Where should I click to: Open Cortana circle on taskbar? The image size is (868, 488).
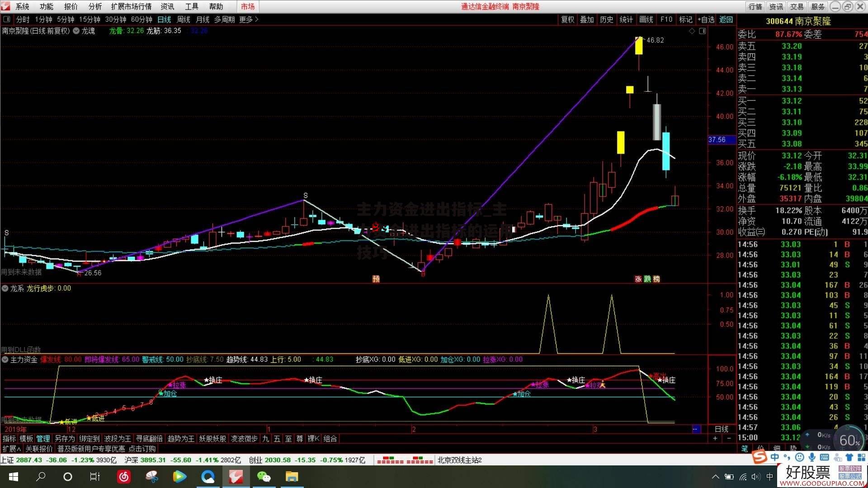click(68, 477)
